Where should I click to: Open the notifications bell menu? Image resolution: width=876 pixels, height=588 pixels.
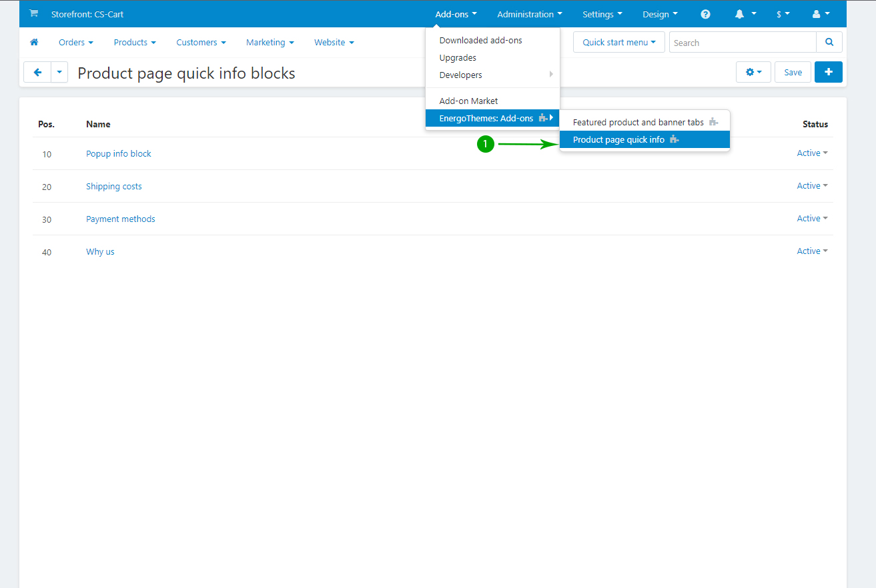(x=745, y=14)
